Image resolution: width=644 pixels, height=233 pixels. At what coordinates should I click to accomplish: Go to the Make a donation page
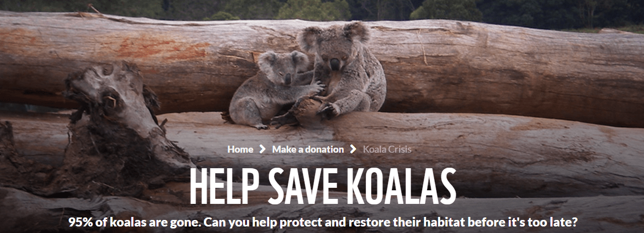pyautogui.click(x=308, y=149)
